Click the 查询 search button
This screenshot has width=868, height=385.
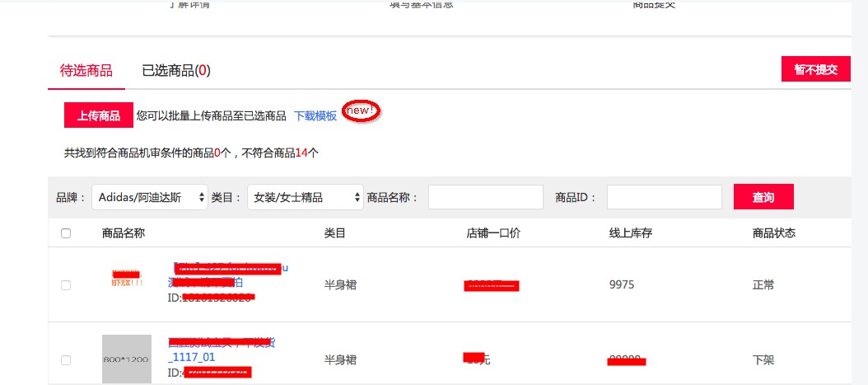click(x=763, y=197)
